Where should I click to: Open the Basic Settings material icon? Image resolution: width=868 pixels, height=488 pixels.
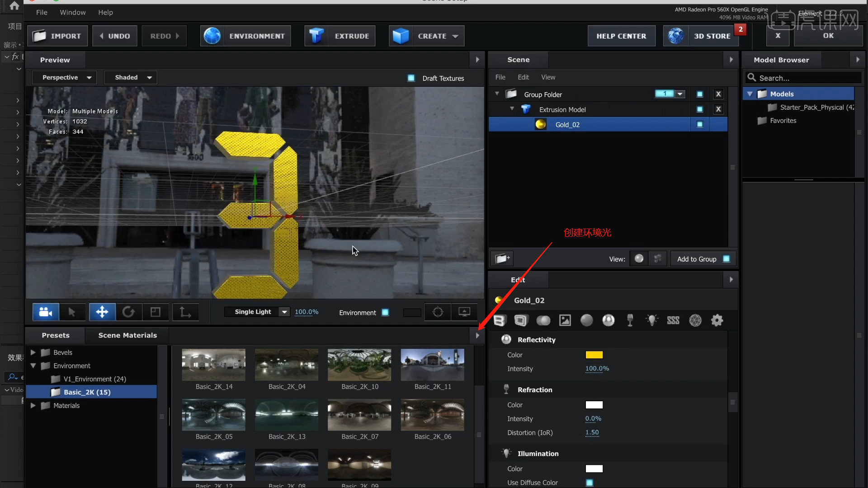[x=499, y=320]
